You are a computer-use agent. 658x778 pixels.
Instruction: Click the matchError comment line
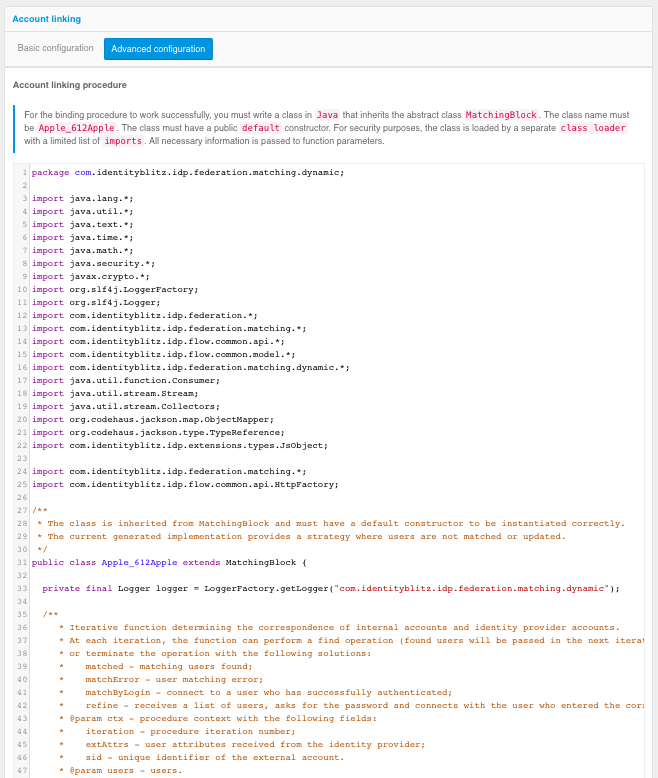click(x=161, y=679)
